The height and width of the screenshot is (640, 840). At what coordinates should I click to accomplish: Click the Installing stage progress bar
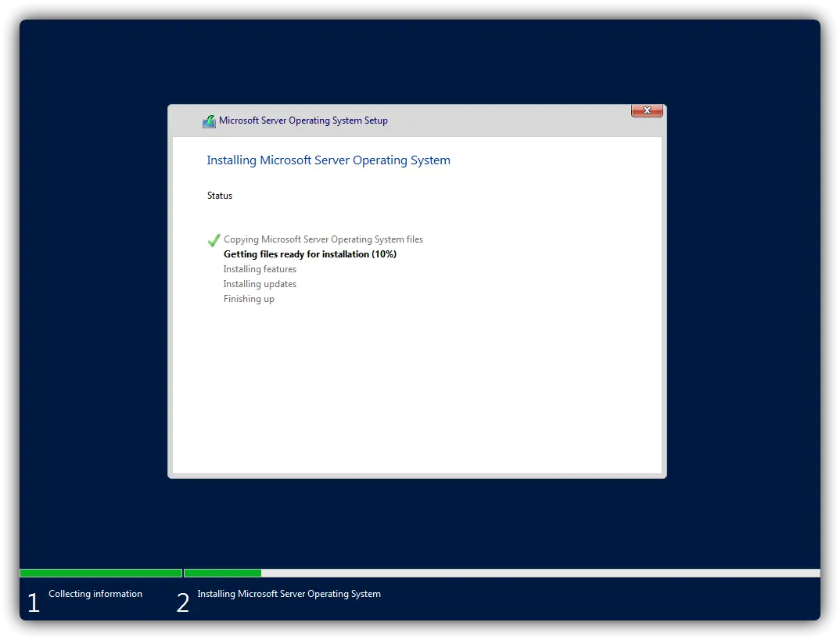[502, 573]
